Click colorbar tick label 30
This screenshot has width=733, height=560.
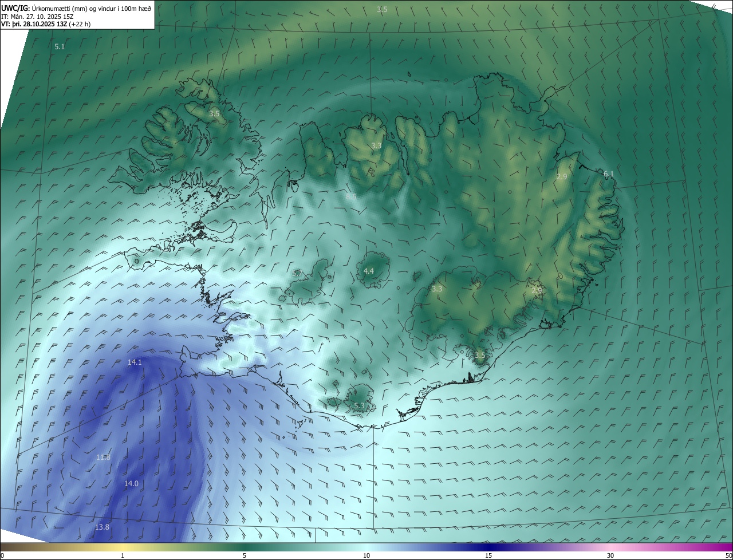pyautogui.click(x=610, y=555)
